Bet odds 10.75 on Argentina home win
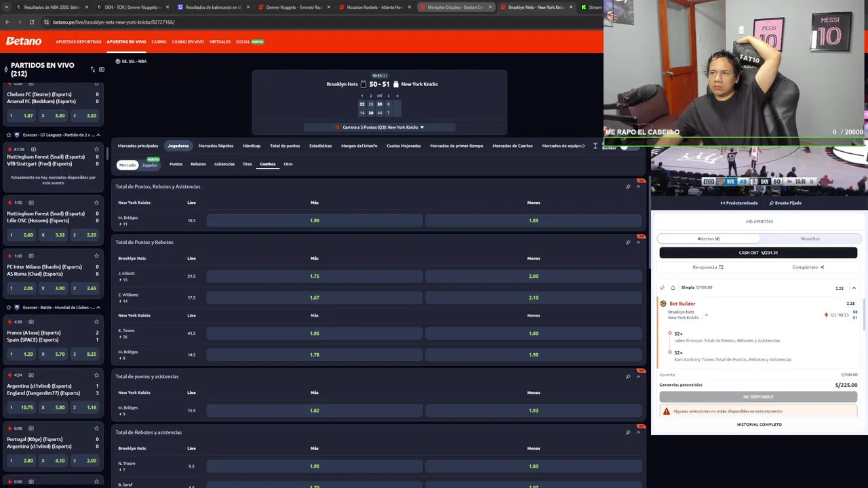868x488 pixels. click(x=22, y=407)
